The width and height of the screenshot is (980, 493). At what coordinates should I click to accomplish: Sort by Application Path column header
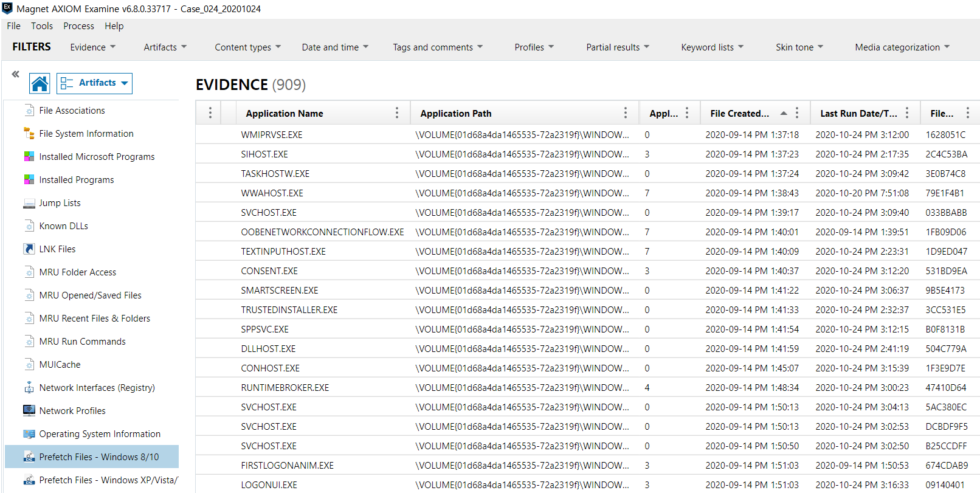[456, 113]
